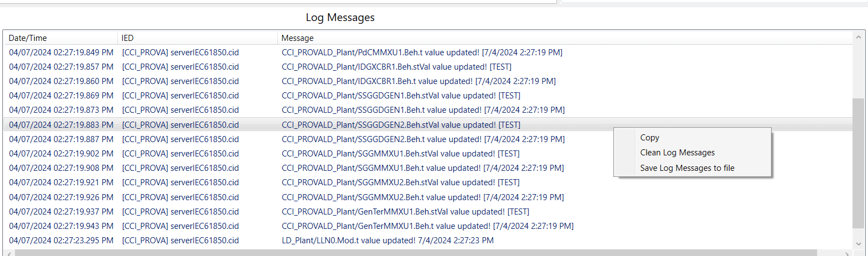Click the left arrow of horizontal scrollbar
Viewport: 868px width, 256px height.
coord(9,253)
